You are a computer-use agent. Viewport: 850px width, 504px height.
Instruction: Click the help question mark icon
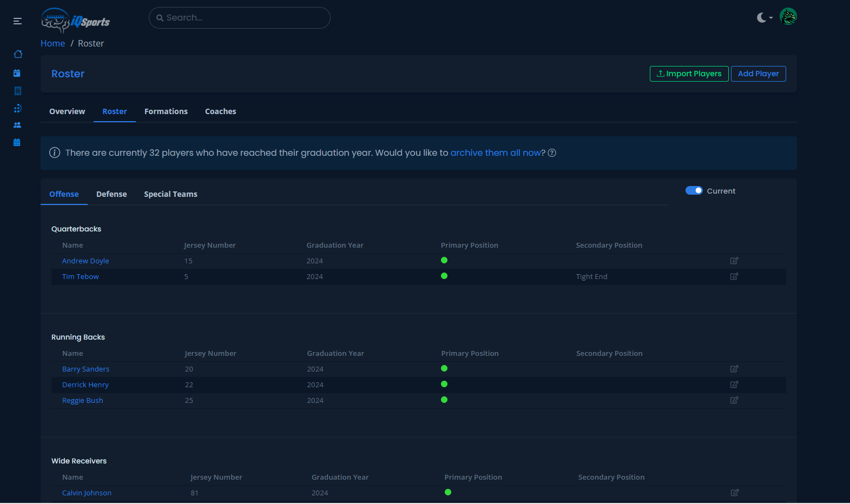tap(552, 153)
